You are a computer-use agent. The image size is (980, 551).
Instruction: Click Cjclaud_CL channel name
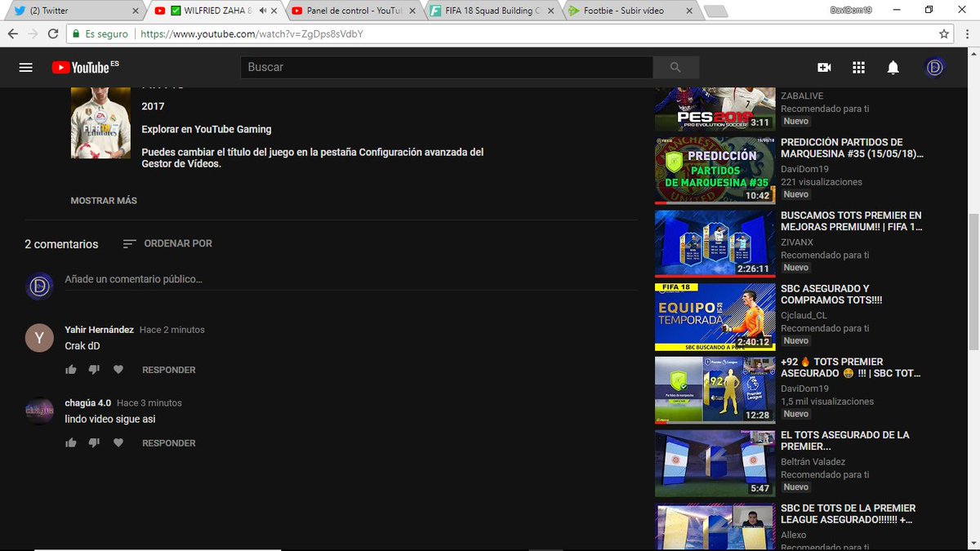pyautogui.click(x=804, y=315)
